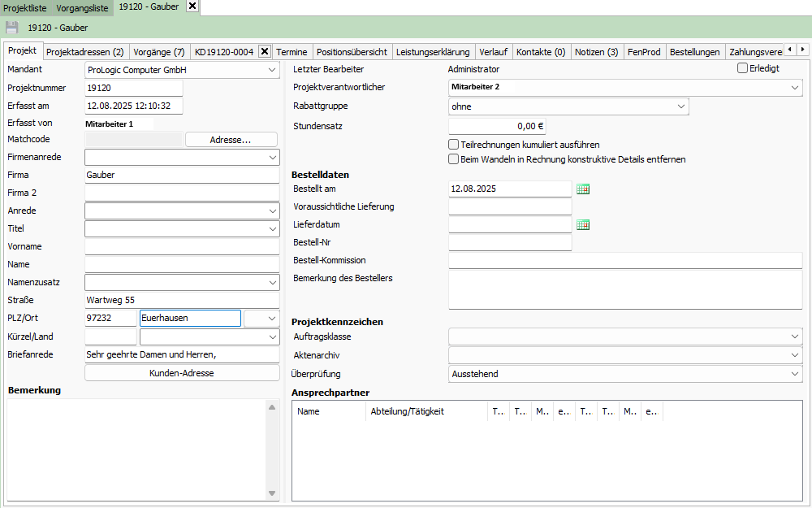
Task: Open calendar picker beside Bestellt am
Action: pos(582,189)
